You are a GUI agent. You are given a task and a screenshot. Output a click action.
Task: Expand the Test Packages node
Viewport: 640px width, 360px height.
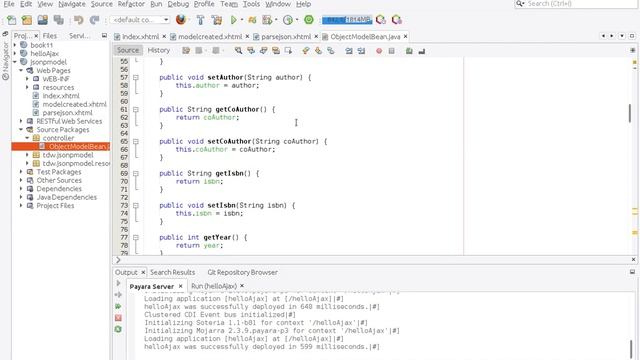(21, 171)
